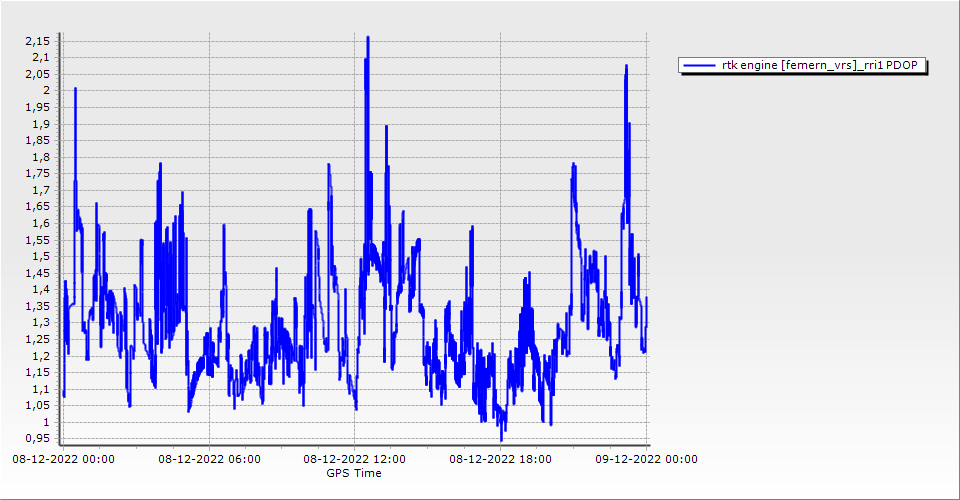
Task: Select the blue line swatch in legend
Action: click(x=699, y=65)
